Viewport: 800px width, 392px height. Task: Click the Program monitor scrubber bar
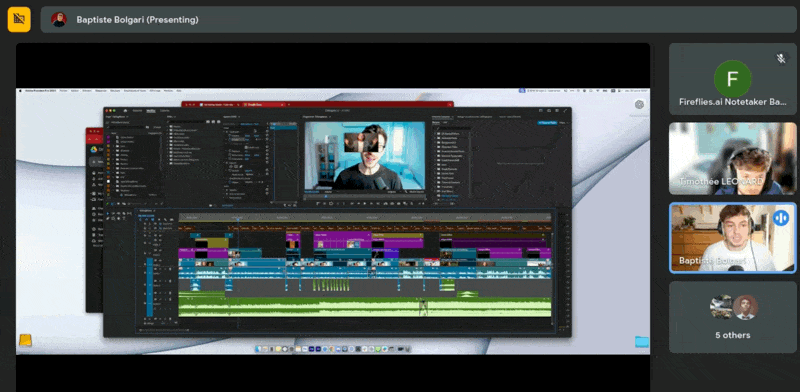365,196
